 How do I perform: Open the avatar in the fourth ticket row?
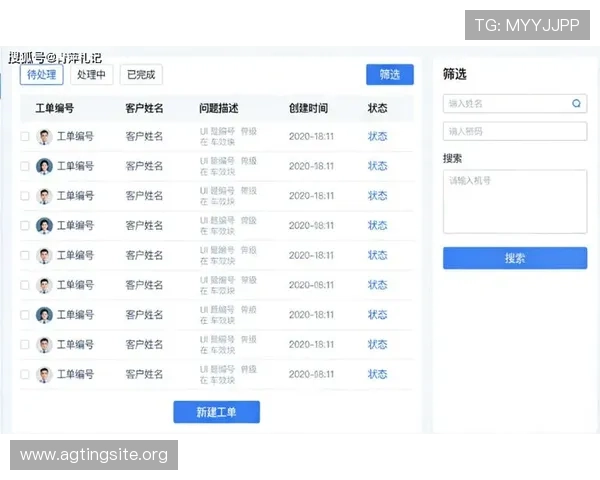pos(44,225)
